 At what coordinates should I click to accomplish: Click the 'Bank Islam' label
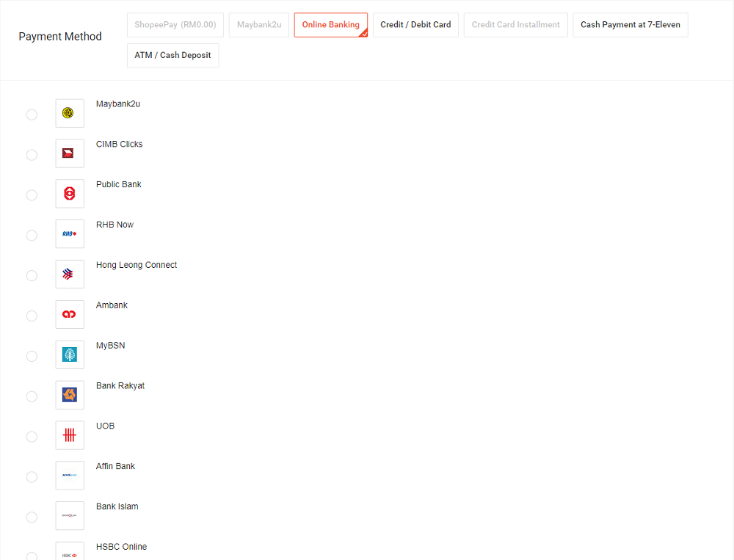click(117, 506)
